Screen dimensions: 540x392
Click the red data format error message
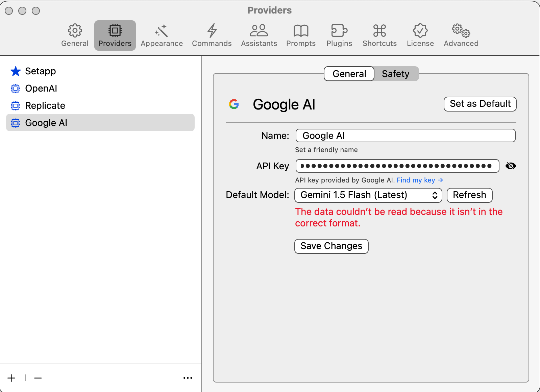[x=399, y=217]
